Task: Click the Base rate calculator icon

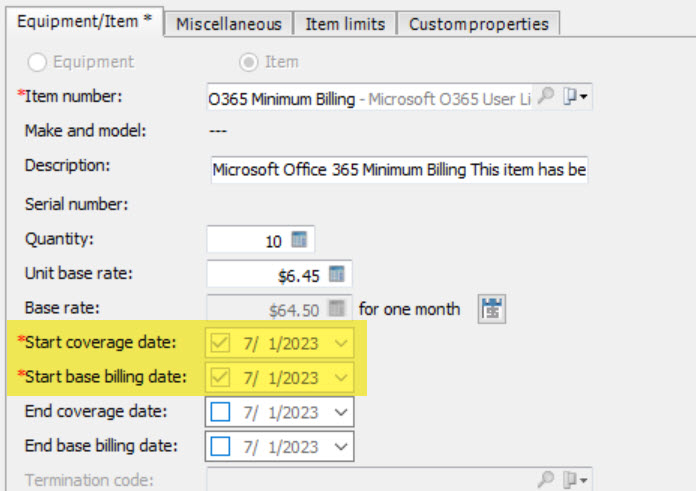Action: 337,308
